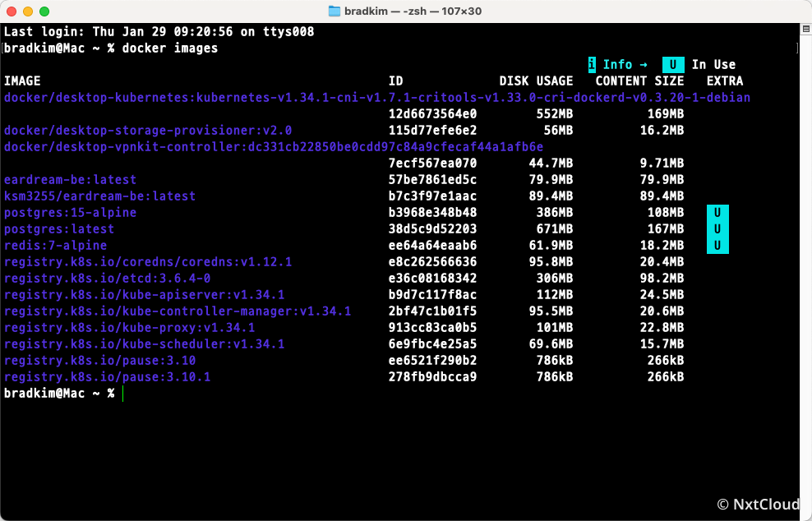
Task: Click image ID ee64a64eaab6
Action: point(432,246)
